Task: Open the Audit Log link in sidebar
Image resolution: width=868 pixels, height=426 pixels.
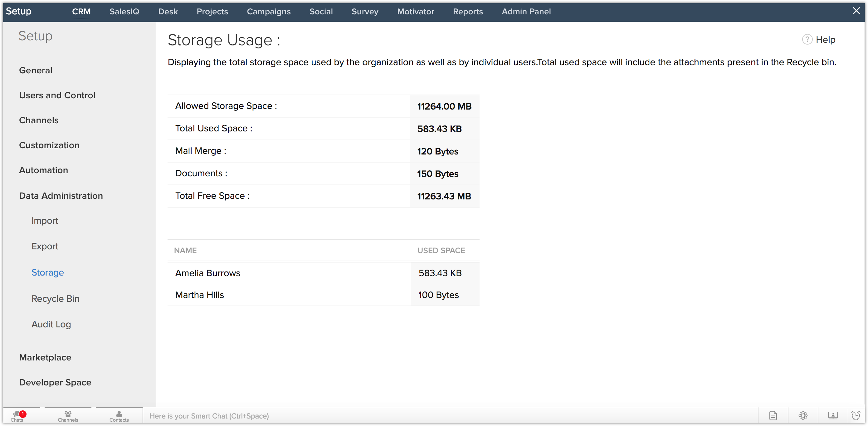Action: [x=51, y=324]
